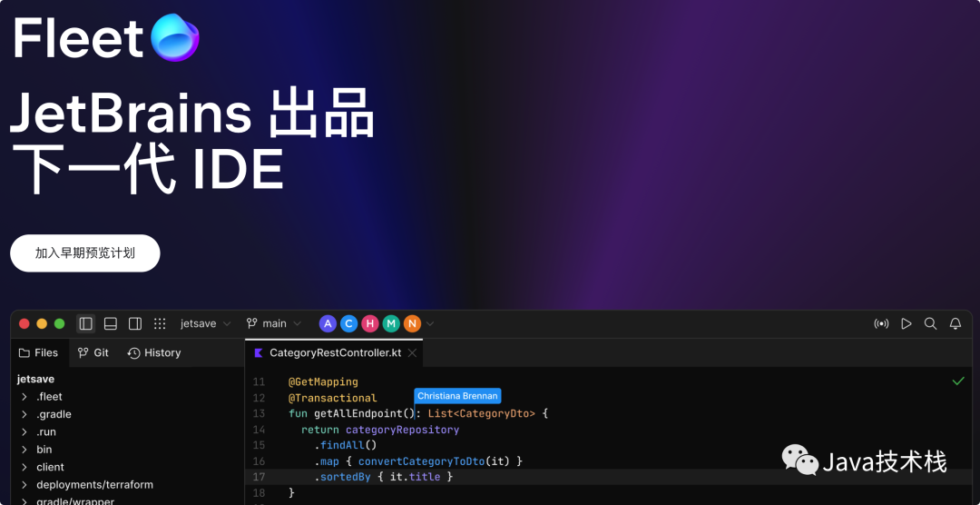Switch to the History tab
980x505 pixels.
point(154,353)
